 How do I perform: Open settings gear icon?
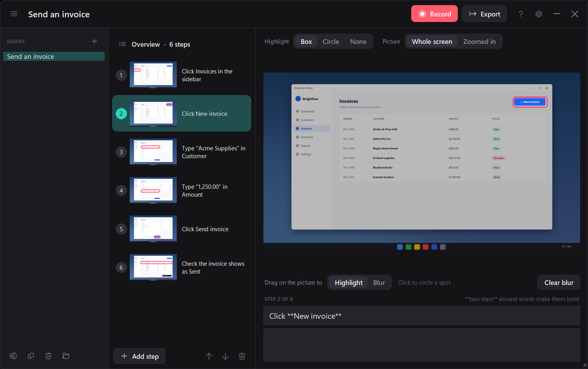539,14
